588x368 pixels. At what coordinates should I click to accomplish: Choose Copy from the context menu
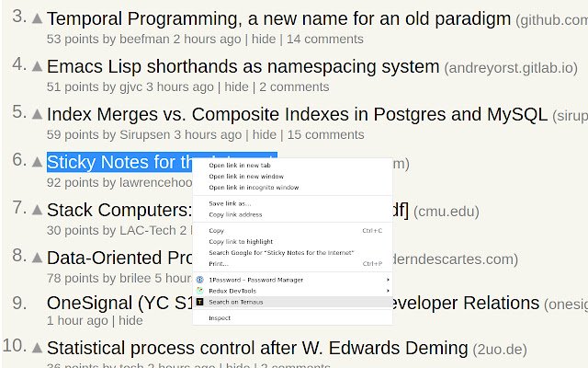[292, 231]
